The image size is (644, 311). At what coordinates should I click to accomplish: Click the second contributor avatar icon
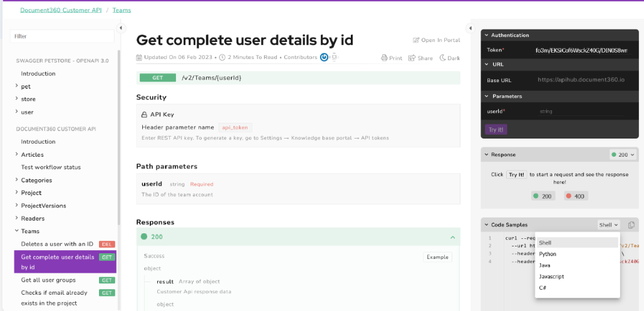(335, 57)
